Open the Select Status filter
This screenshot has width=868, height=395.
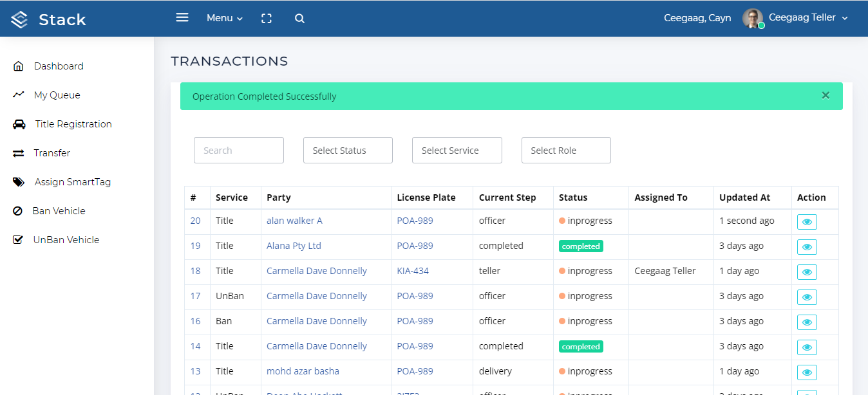coord(348,150)
